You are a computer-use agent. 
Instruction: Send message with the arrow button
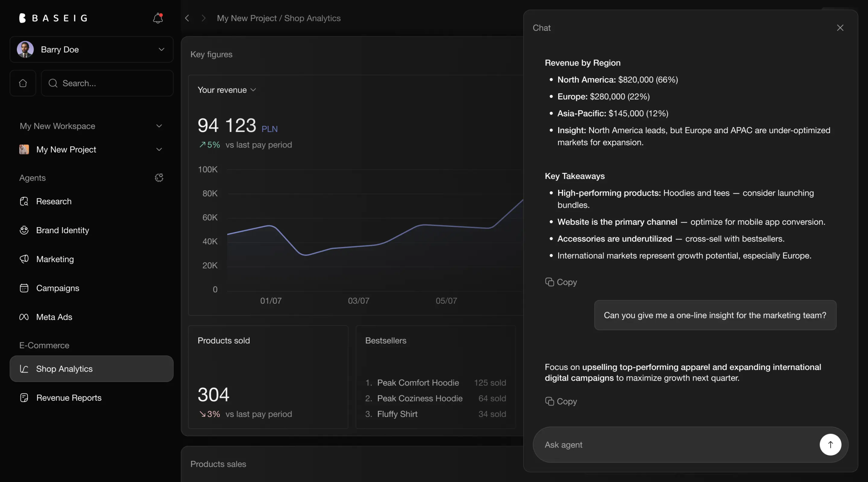830,444
